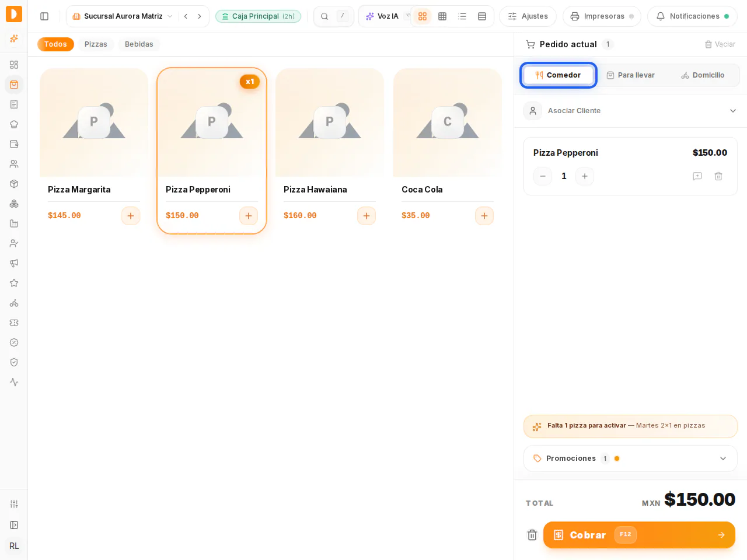Go to previous branch with left chevron

(186, 16)
